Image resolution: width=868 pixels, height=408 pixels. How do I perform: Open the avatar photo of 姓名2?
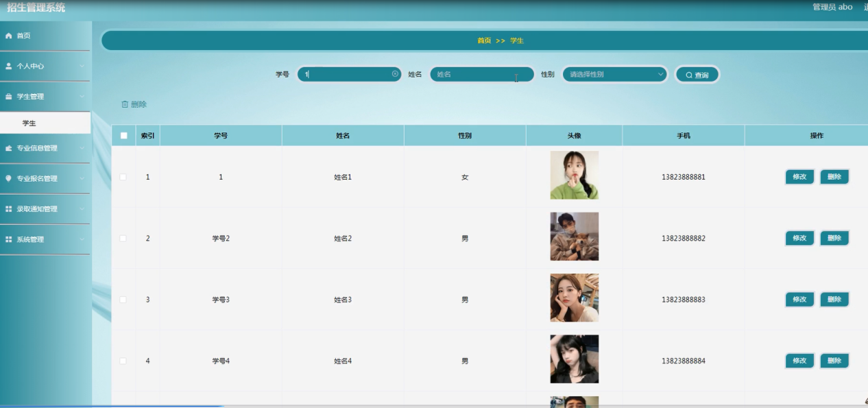(575, 237)
